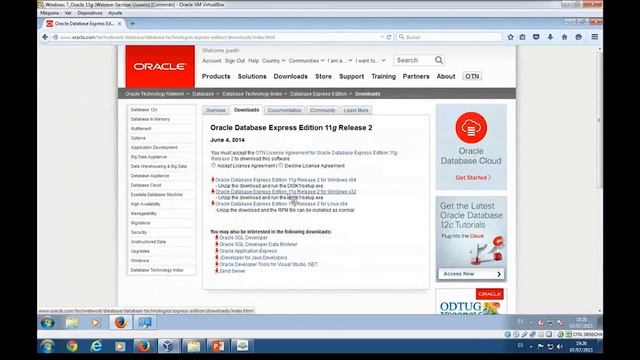Open Firefox downloads arrow icon
Viewport: 640px width, 360px height.
click(550, 37)
